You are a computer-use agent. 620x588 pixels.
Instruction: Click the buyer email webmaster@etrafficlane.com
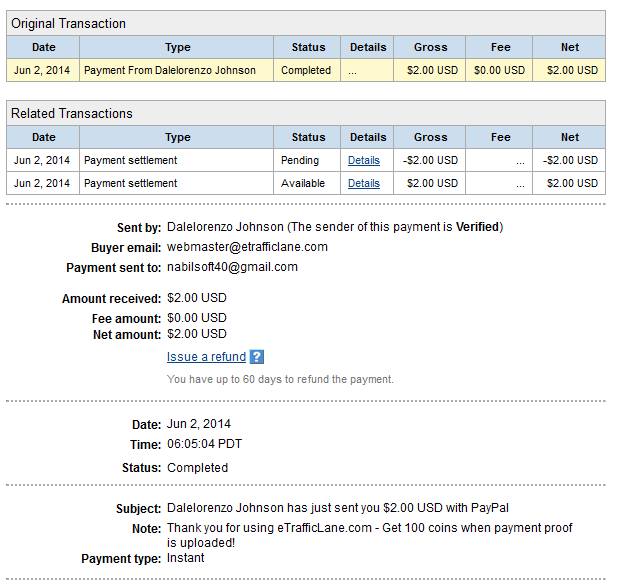click(x=247, y=247)
